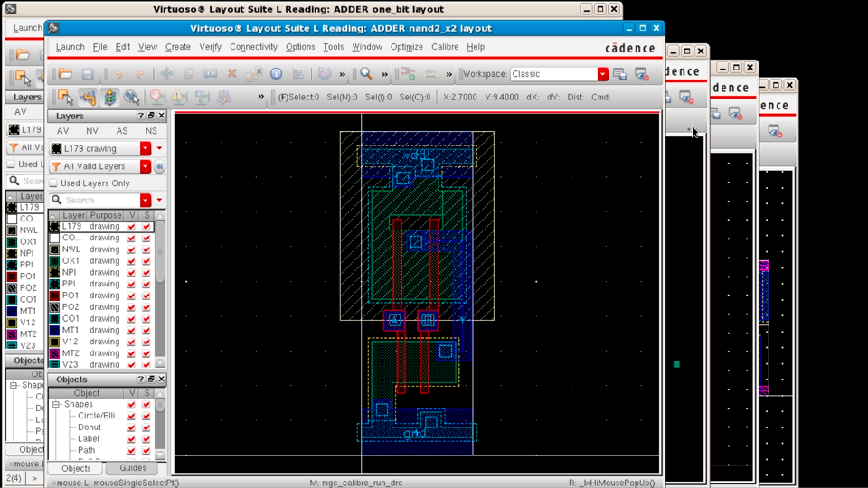Image resolution: width=868 pixels, height=488 pixels.
Task: Click the AS all-selectable button
Action: (122, 131)
